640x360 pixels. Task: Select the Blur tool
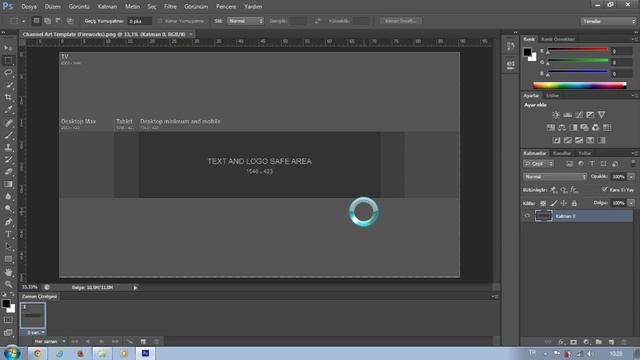(8, 196)
